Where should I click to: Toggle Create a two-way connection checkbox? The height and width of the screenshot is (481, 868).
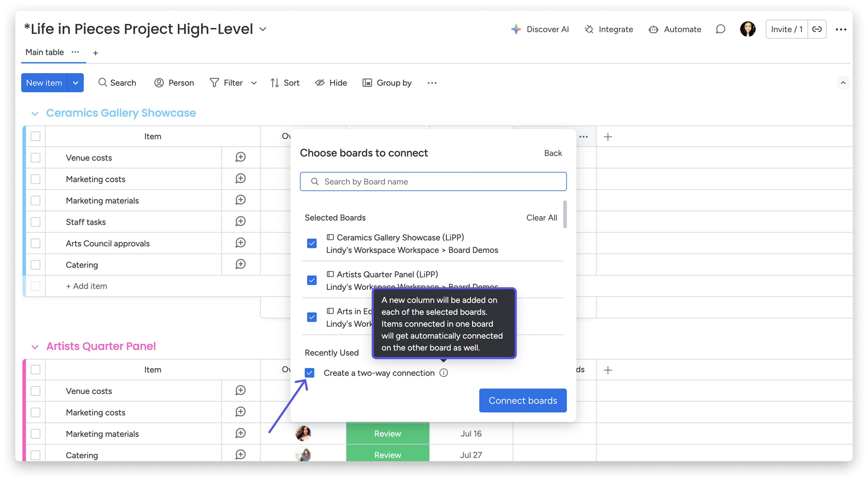[x=309, y=373]
